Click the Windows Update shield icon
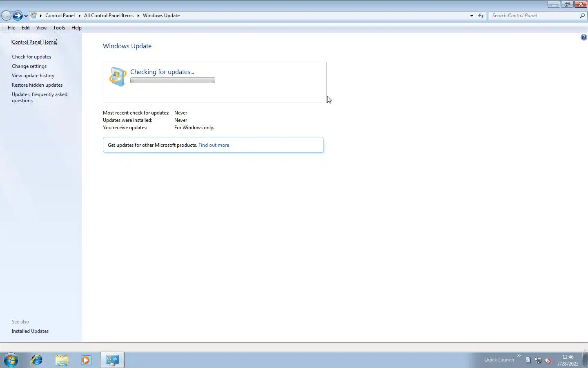588x368 pixels. pos(118,76)
